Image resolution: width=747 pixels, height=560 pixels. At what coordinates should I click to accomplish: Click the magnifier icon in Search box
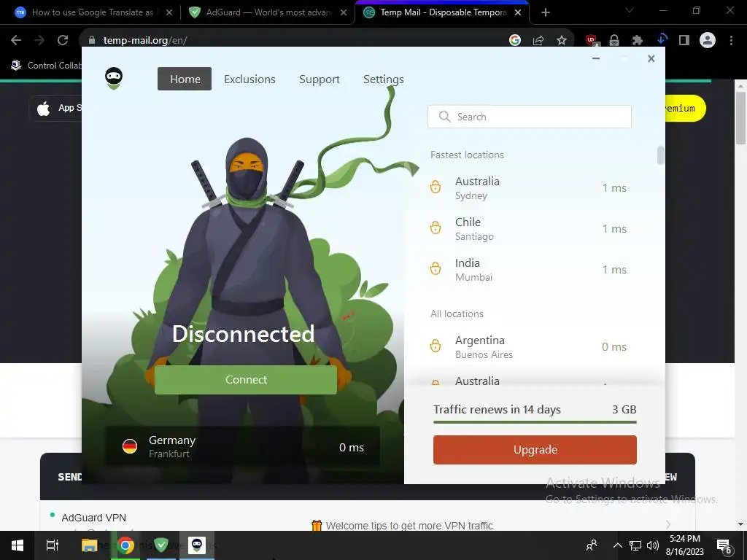click(x=444, y=117)
